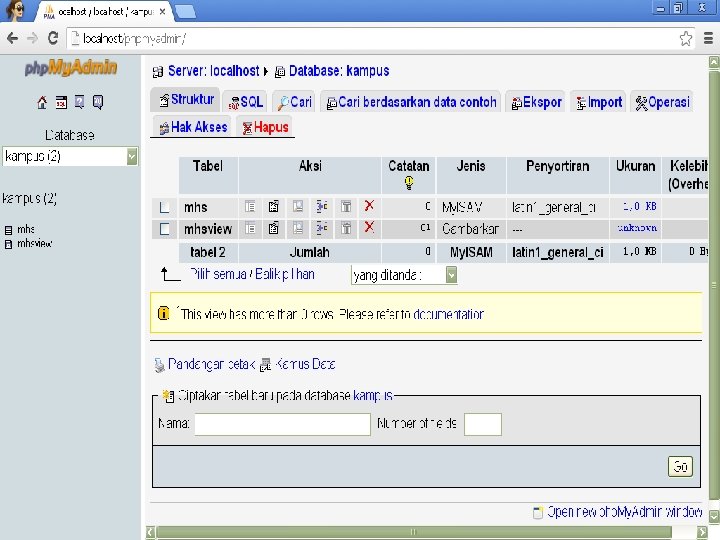Click the kampus link in create table legend
The image size is (720, 540).
click(373, 395)
